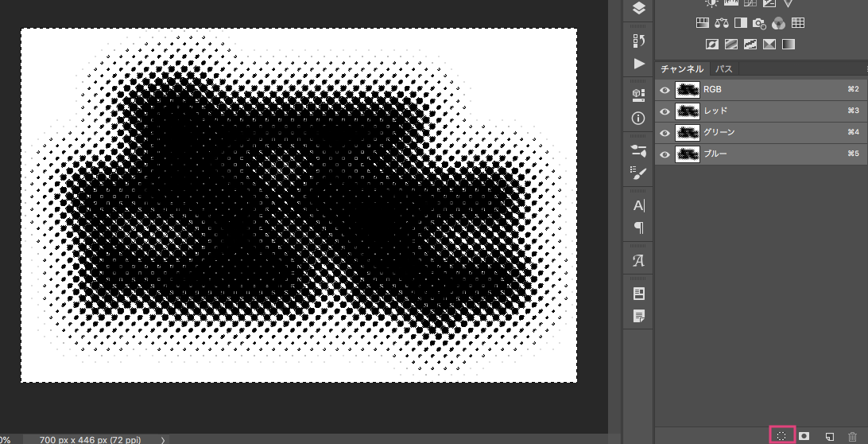Hide the レッド channel eye
The height and width of the screenshot is (444, 868).
[665, 111]
